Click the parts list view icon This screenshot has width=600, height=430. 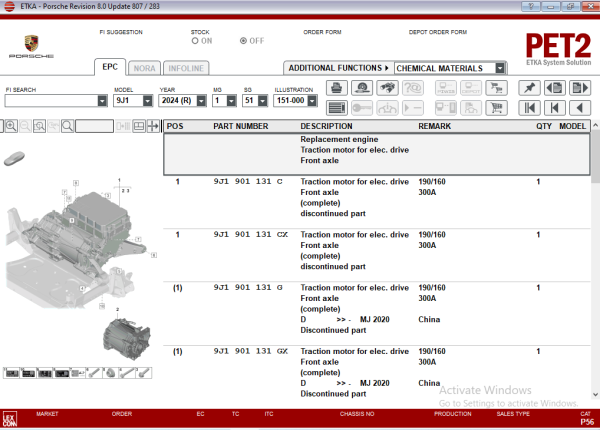pos(336,108)
